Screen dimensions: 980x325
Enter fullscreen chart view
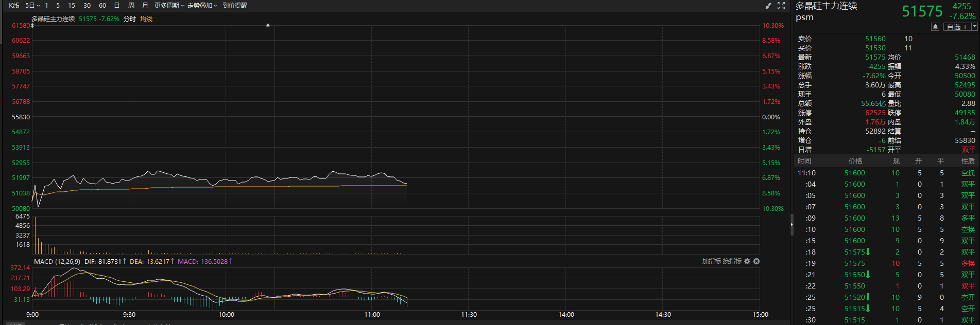click(x=781, y=6)
